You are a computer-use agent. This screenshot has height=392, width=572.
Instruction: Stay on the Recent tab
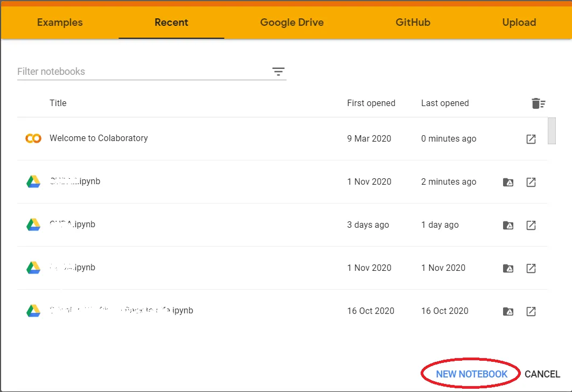171,22
